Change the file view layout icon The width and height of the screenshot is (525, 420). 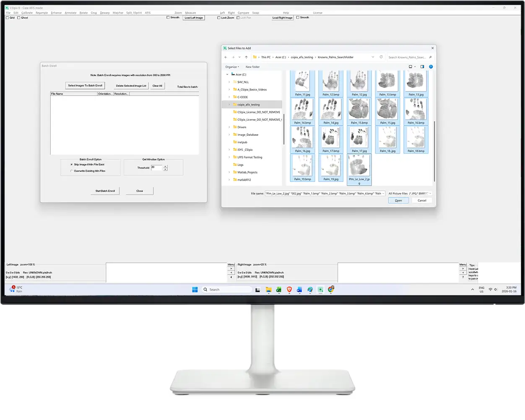click(411, 67)
